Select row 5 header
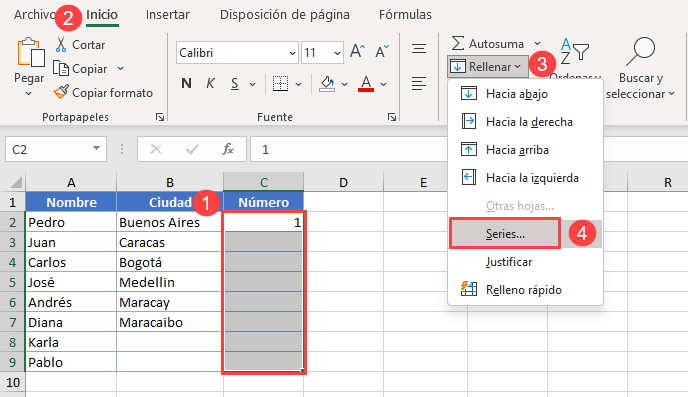688x397 pixels. point(12,282)
